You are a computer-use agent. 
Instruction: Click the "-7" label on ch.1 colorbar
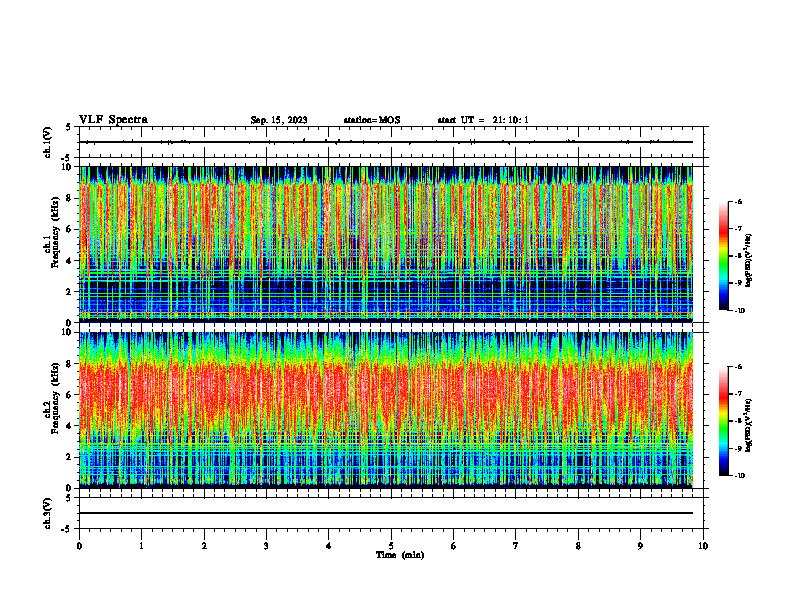(x=738, y=229)
